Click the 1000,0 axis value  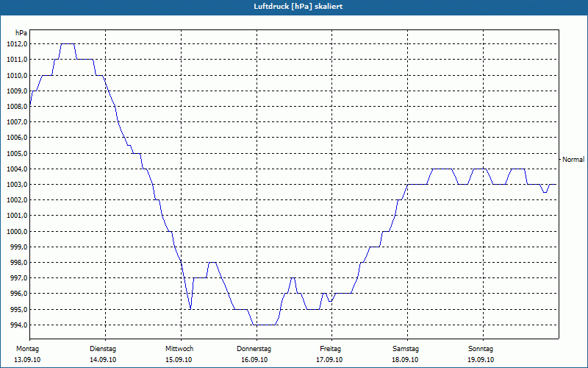(17, 231)
